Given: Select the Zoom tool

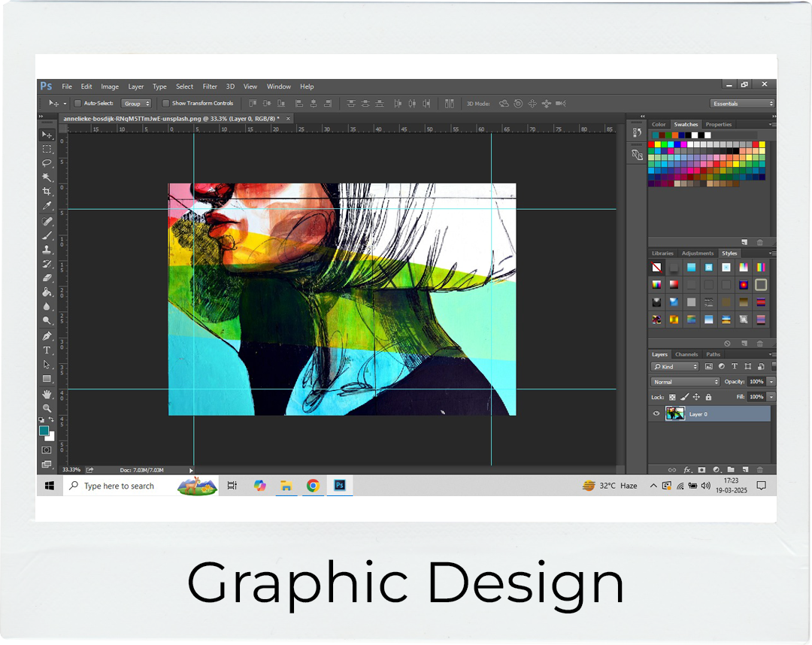Looking at the screenshot, I should click(x=47, y=408).
